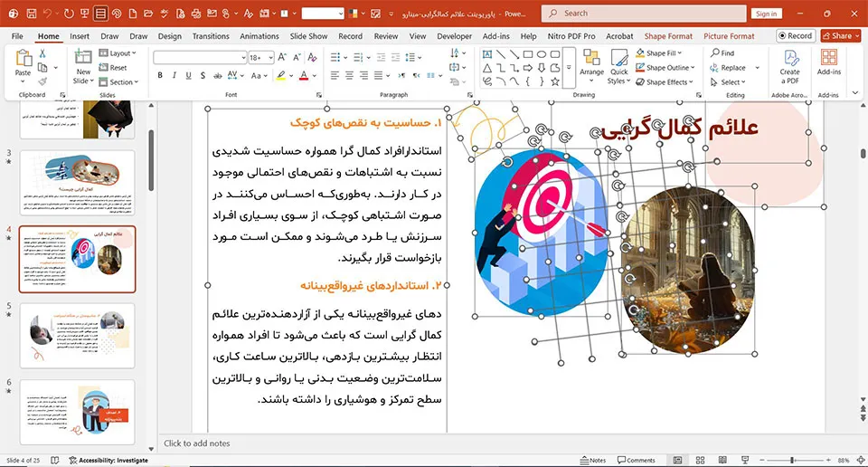This screenshot has height=467, width=868.
Task: Select the right arrow shape
Action: [528, 68]
